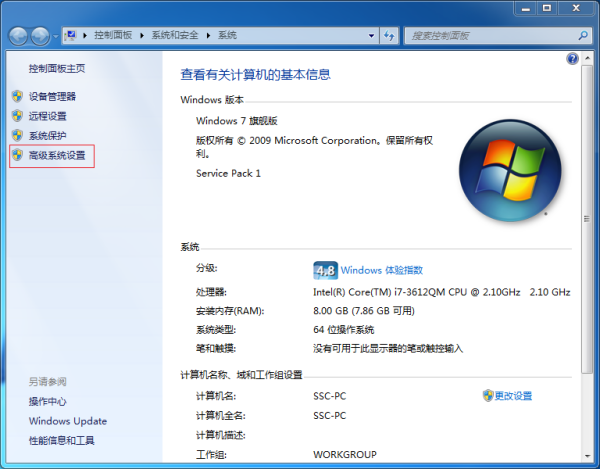
Task: Select the Windows 7 旗舰版 text
Action: pyautogui.click(x=237, y=121)
